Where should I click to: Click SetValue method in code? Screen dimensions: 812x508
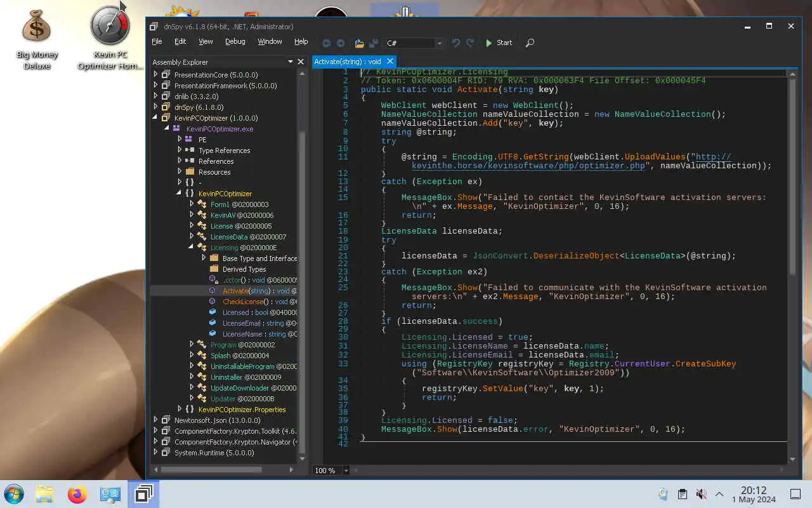pyautogui.click(x=503, y=389)
